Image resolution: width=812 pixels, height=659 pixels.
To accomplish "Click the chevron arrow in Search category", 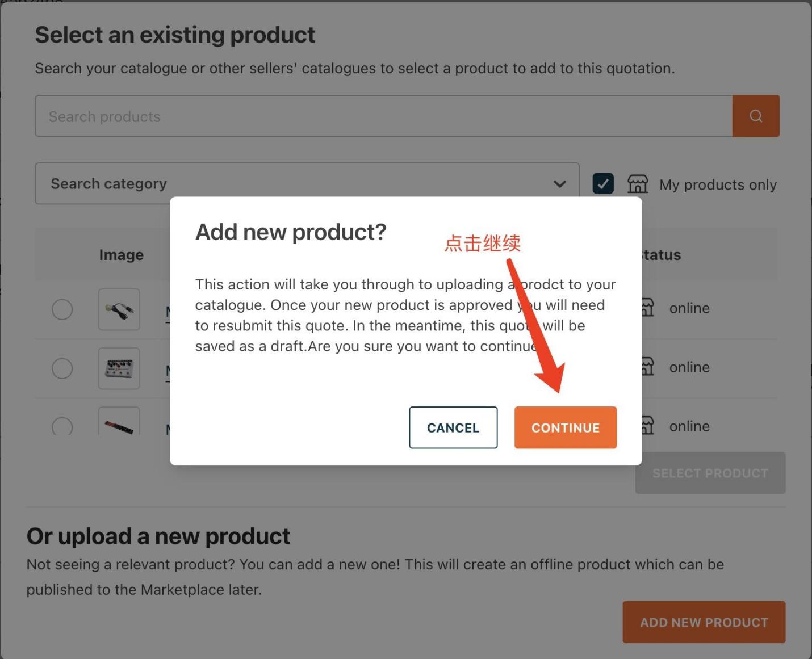I will click(559, 184).
